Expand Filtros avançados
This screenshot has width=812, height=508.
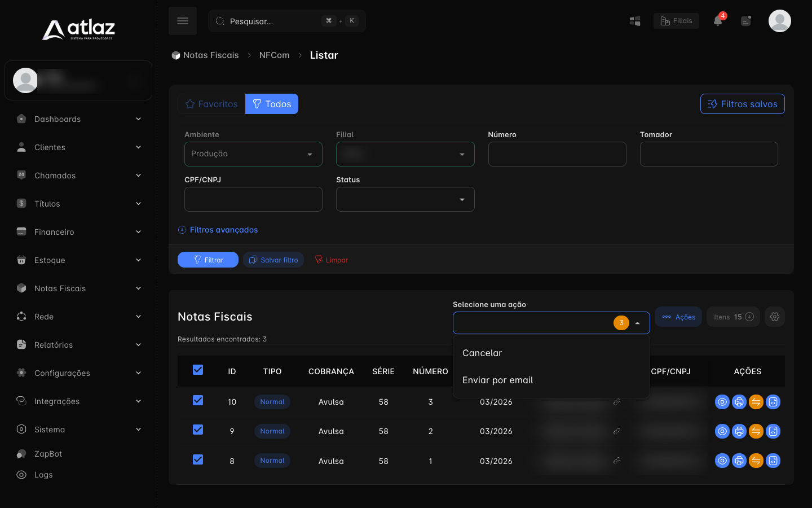(218, 230)
